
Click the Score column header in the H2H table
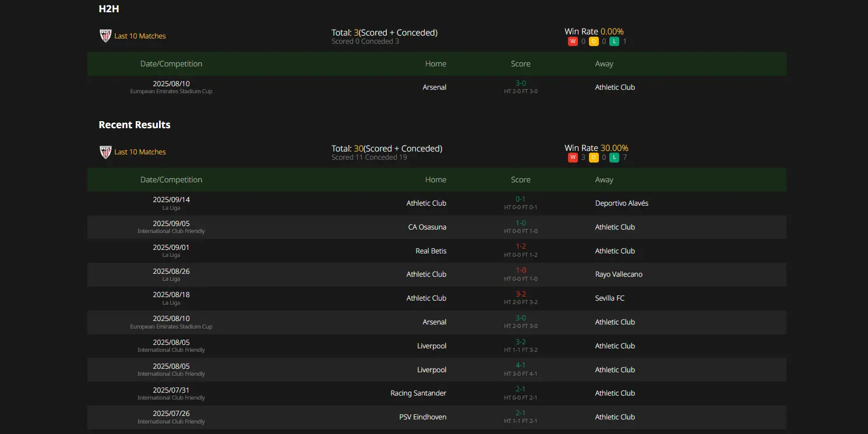(x=521, y=64)
